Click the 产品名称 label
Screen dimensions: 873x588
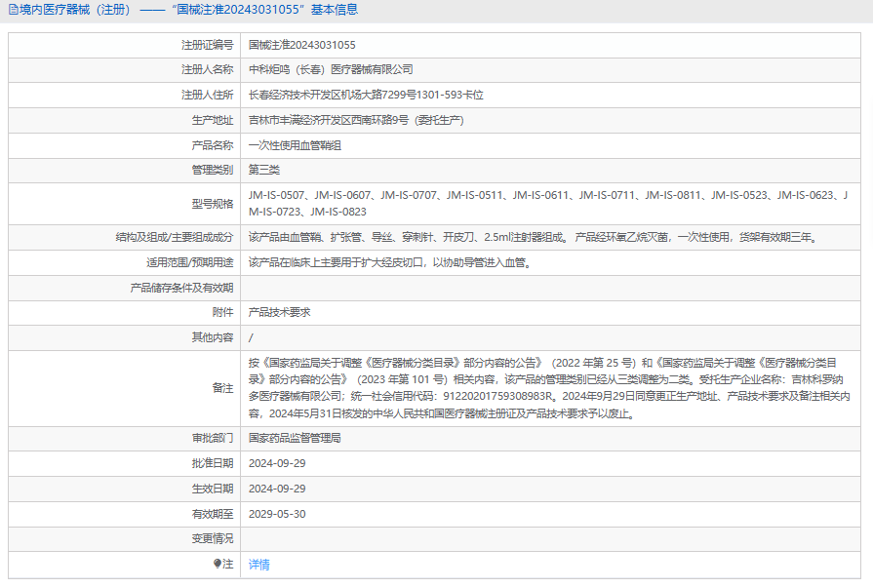click(x=212, y=146)
